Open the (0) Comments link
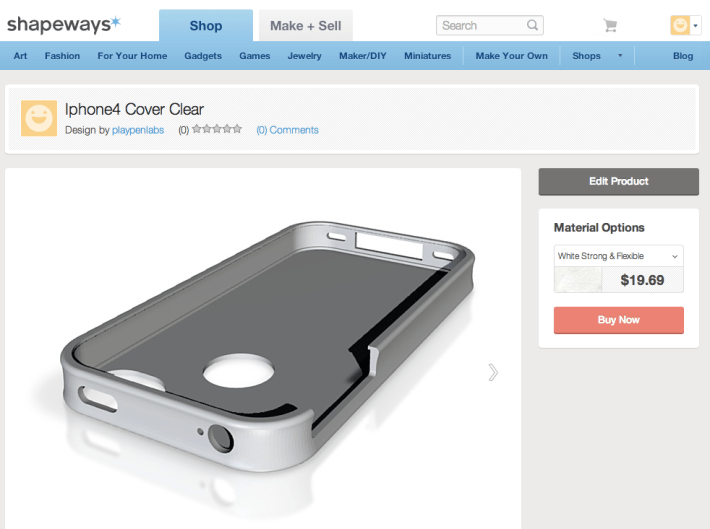Image resolution: width=710 pixels, height=529 pixels. (x=288, y=130)
